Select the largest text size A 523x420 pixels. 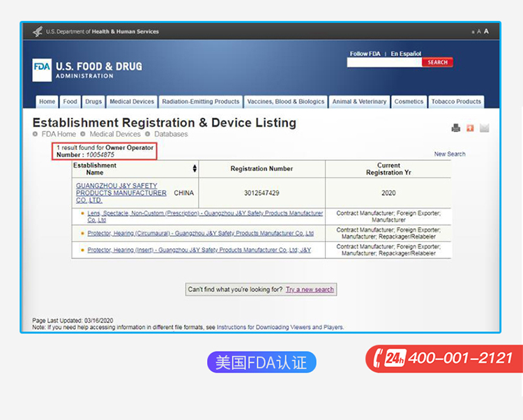(x=486, y=31)
